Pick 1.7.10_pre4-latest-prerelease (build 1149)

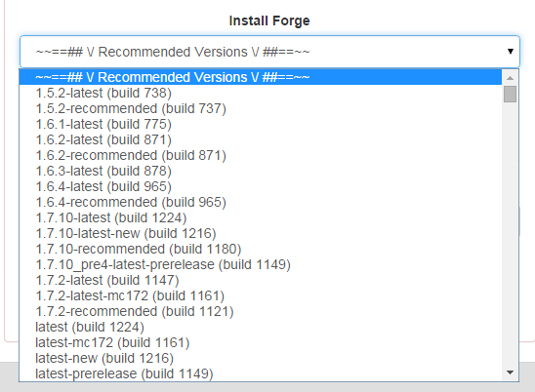261,264
